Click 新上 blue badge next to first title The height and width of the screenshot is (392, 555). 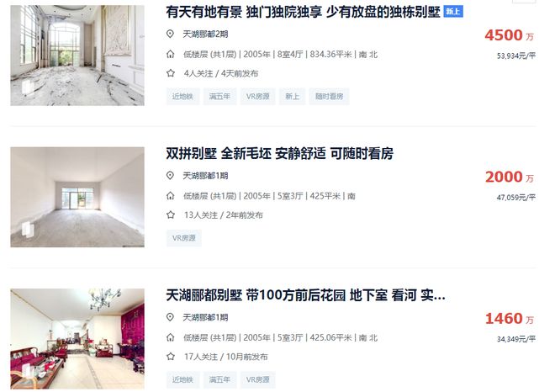(453, 12)
